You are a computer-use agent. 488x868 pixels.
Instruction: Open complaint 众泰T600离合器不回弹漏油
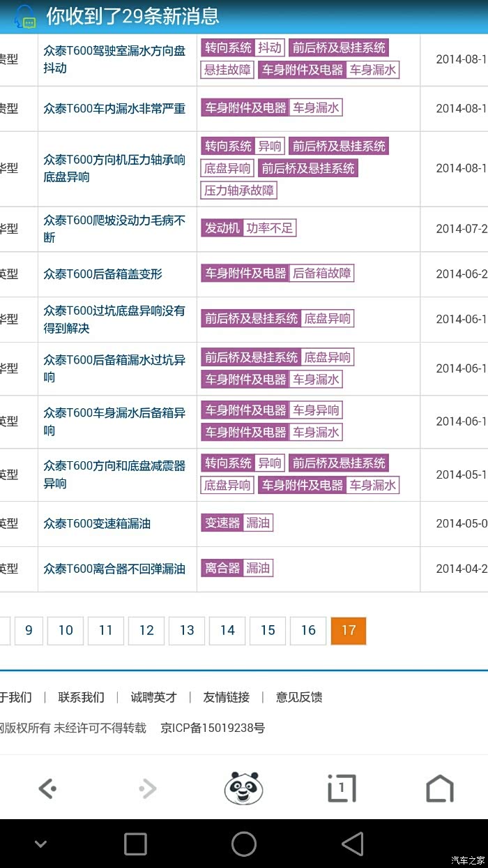coord(114,569)
